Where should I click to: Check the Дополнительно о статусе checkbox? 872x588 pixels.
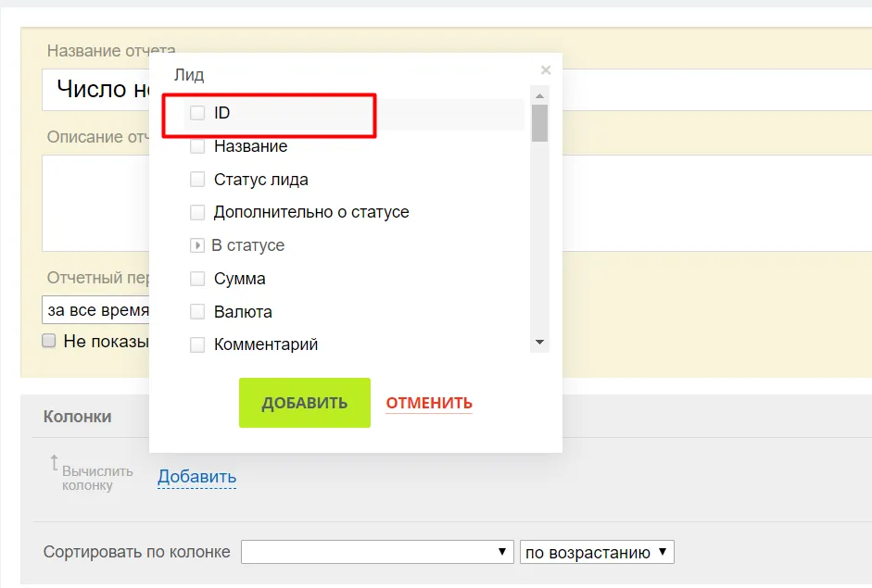pos(197,212)
